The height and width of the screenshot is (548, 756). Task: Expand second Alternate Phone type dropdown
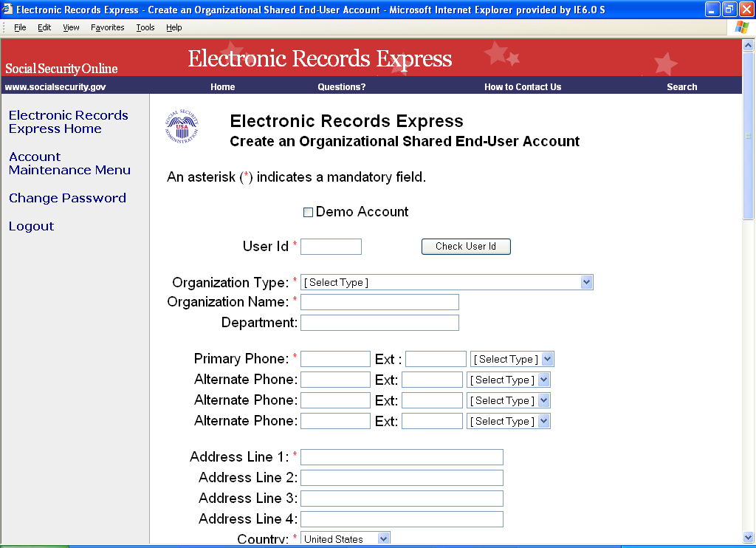tap(508, 400)
